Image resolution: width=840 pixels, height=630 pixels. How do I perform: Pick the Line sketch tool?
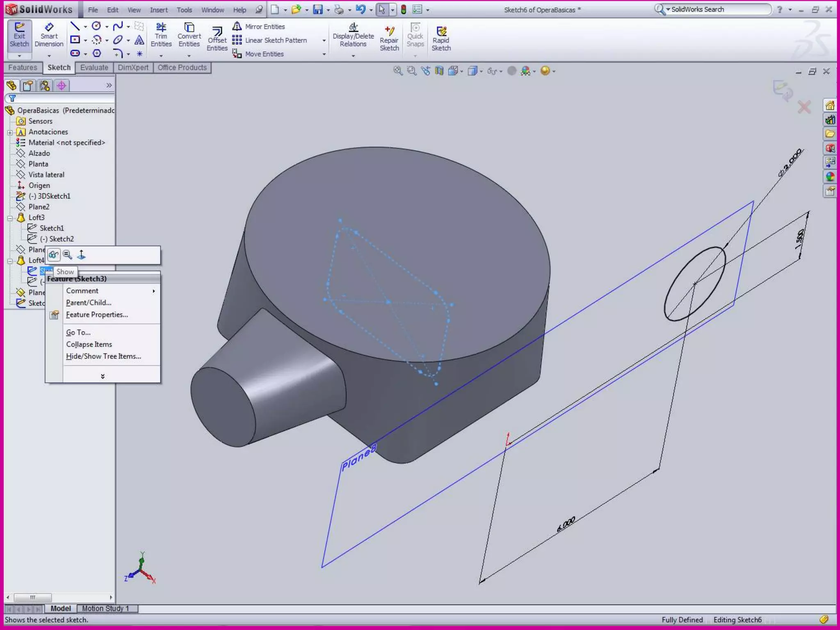[75, 27]
